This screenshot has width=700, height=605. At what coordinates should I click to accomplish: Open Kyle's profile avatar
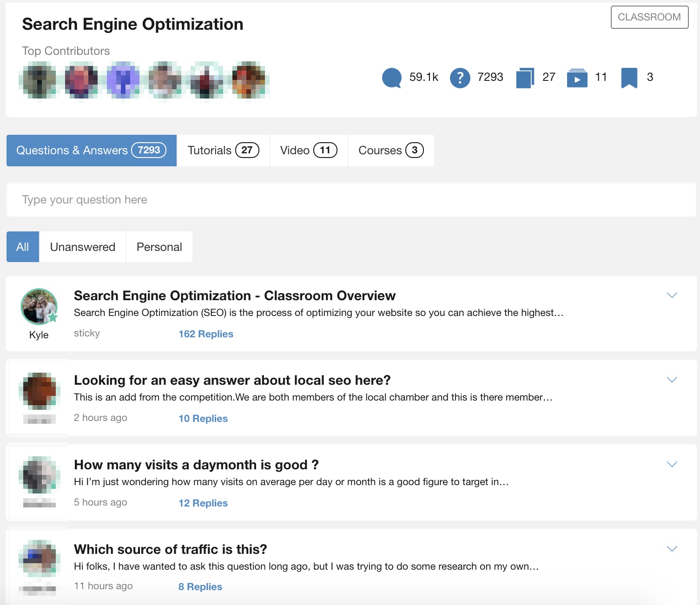coord(39,306)
